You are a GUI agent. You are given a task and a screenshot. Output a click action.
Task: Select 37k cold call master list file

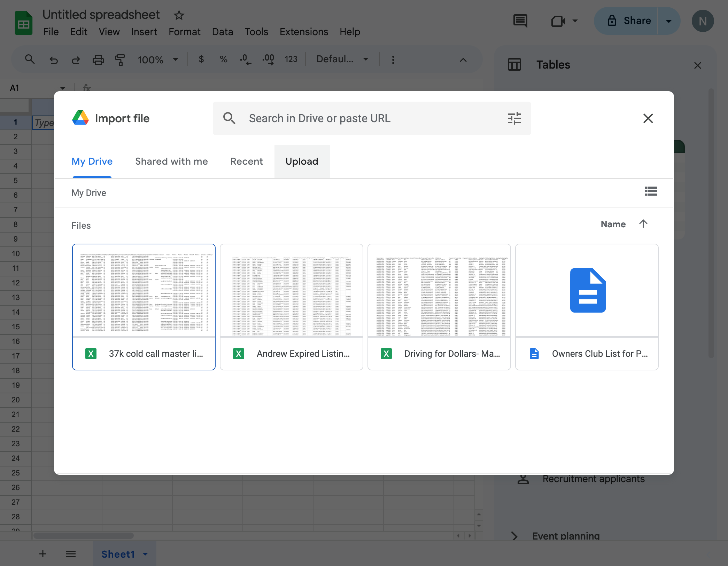(x=144, y=307)
